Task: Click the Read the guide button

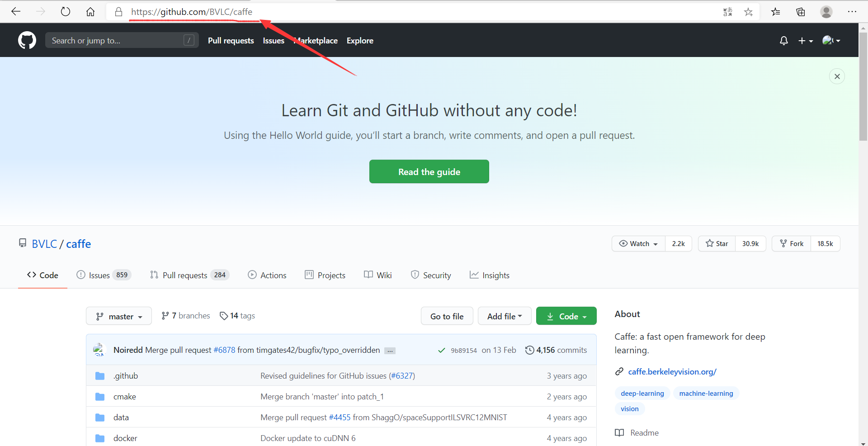Action: click(x=429, y=171)
